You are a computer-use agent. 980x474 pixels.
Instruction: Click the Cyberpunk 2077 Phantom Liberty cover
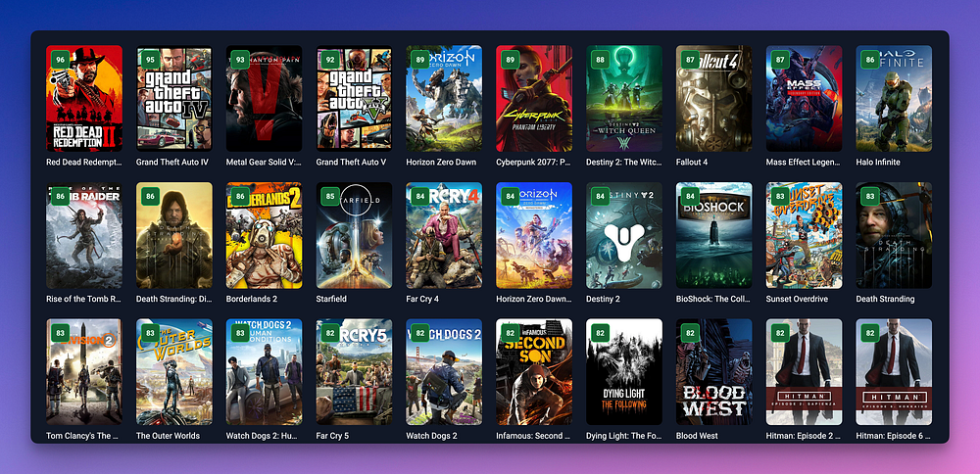click(534, 98)
